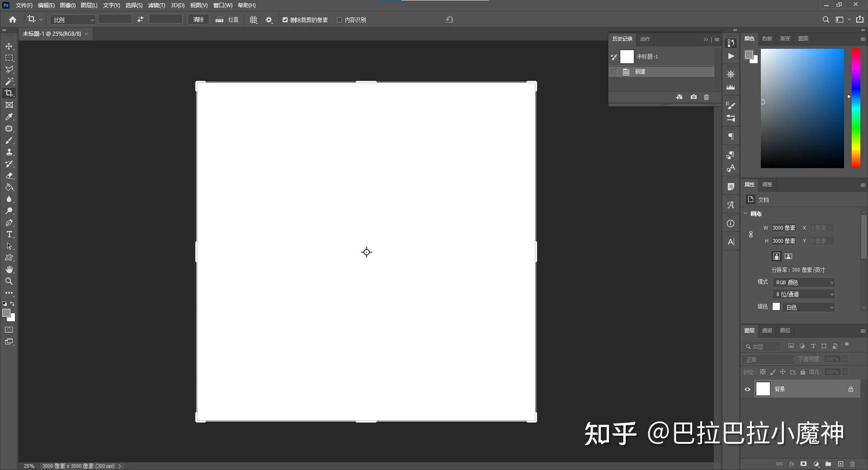Click foreground color swatch in toolbar
This screenshot has height=470, width=868.
tap(6, 313)
